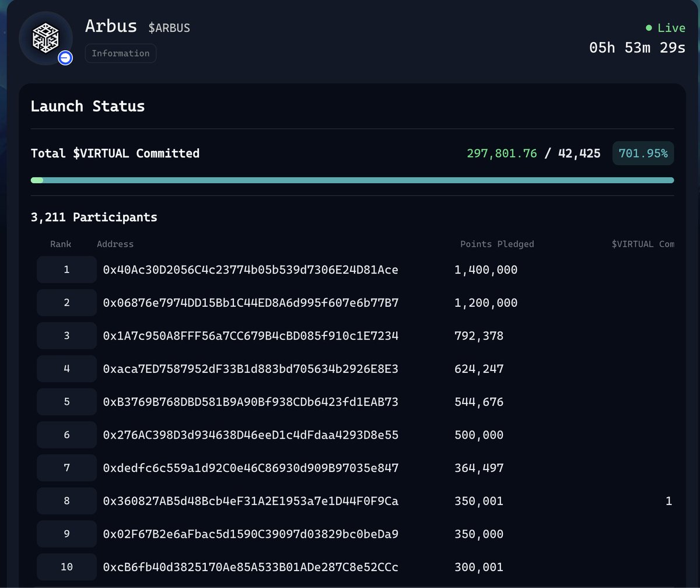This screenshot has height=588, width=700.
Task: Click the Address column header
Action: tap(115, 244)
